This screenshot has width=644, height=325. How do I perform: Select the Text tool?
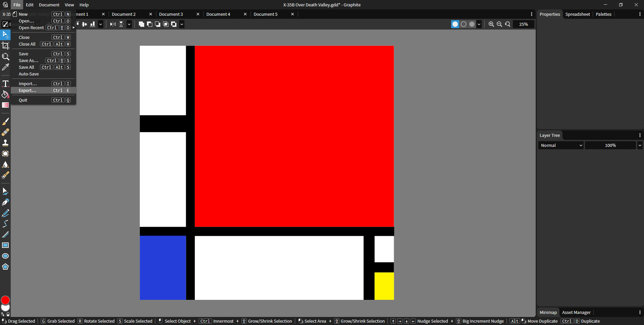[5, 84]
